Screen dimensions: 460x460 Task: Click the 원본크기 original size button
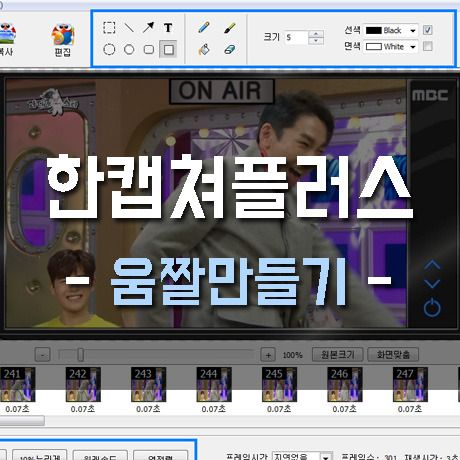pos(337,354)
